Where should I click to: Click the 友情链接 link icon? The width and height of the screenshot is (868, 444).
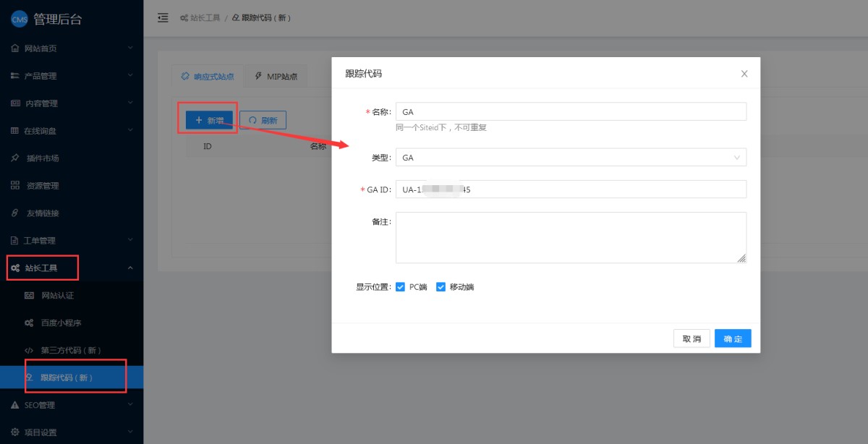coord(15,213)
